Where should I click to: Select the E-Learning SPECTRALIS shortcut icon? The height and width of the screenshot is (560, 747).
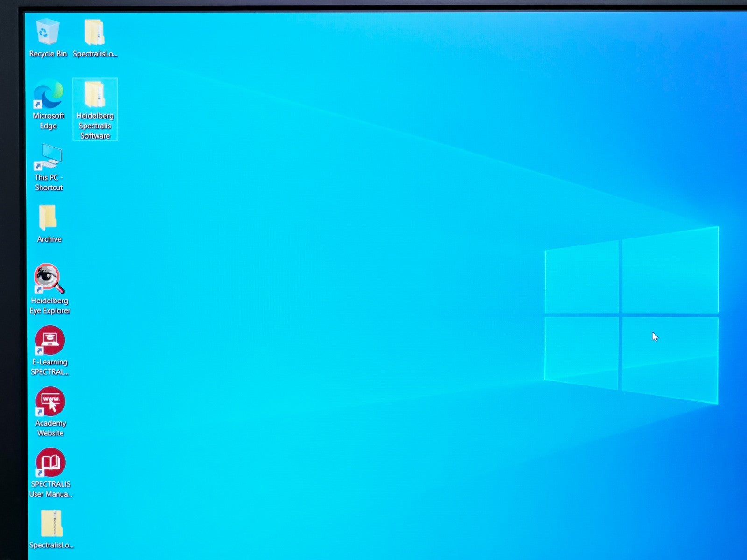click(x=50, y=340)
